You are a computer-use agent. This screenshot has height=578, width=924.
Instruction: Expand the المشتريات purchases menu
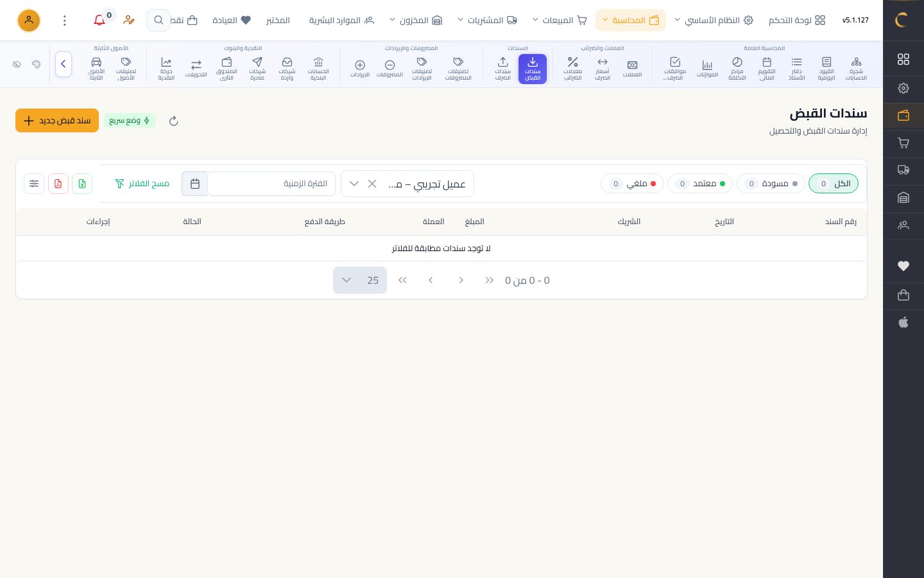[487, 21]
